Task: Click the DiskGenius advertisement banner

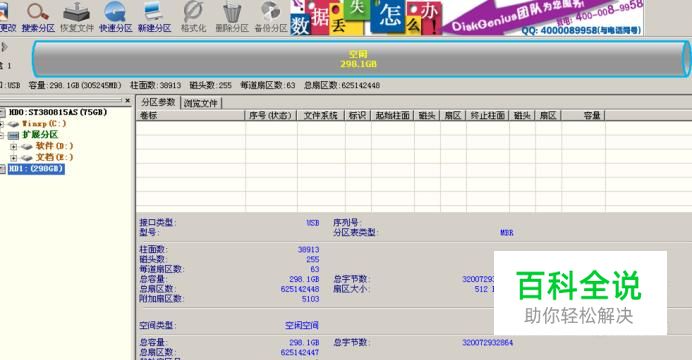Action: pyautogui.click(x=466, y=17)
